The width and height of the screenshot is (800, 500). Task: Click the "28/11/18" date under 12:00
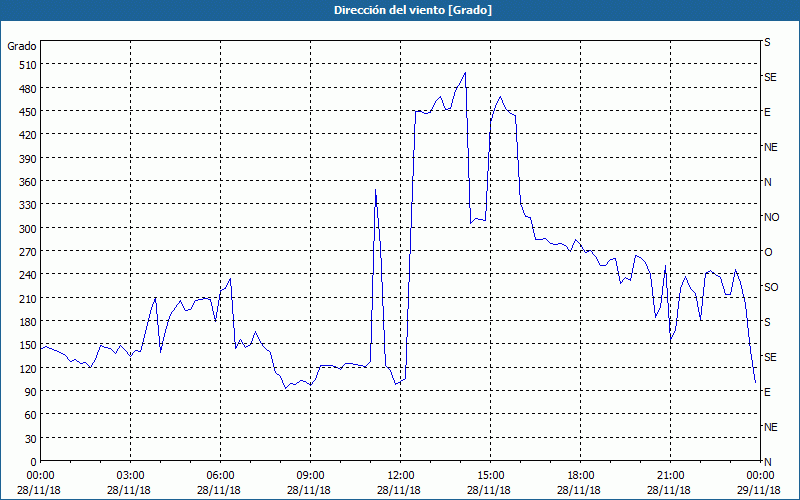(399, 490)
